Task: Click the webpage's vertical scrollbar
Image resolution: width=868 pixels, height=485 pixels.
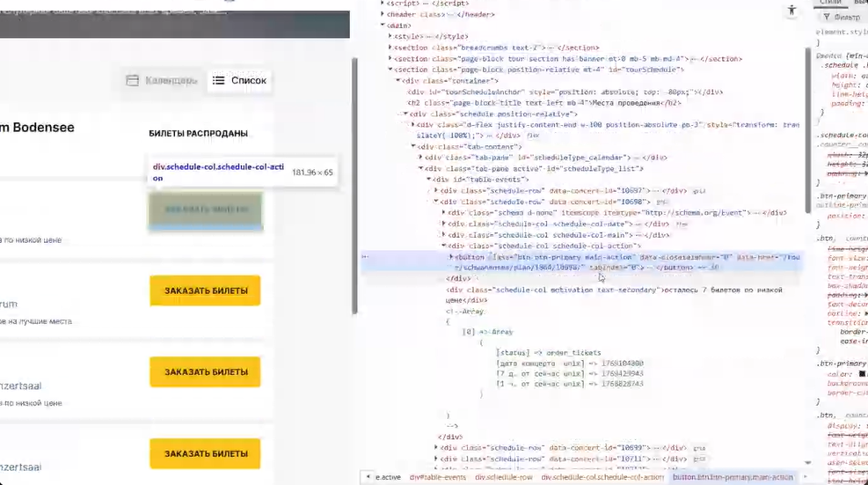Action: tap(354, 186)
